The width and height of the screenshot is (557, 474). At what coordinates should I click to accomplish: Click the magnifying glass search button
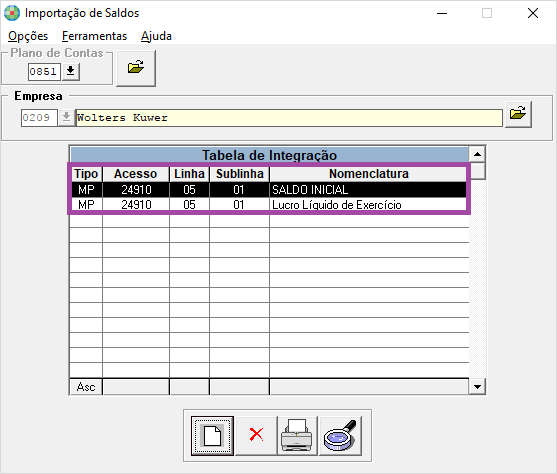pyautogui.click(x=340, y=436)
